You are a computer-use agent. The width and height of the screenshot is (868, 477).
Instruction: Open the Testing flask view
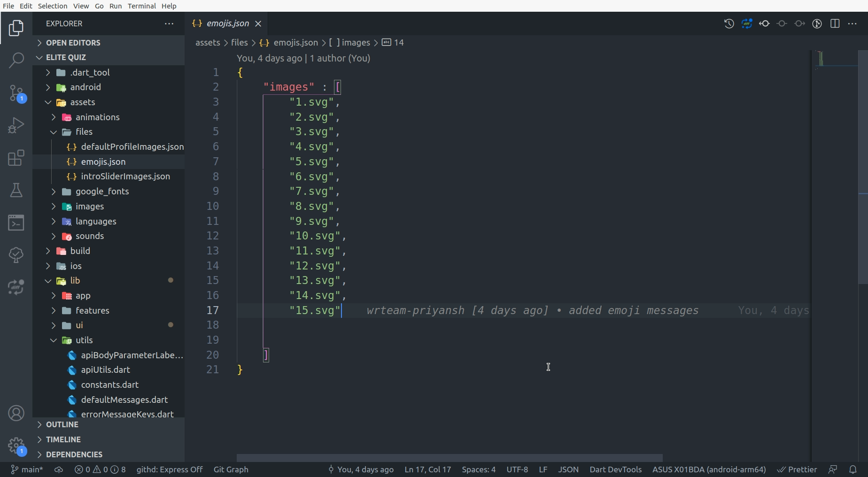point(16,191)
